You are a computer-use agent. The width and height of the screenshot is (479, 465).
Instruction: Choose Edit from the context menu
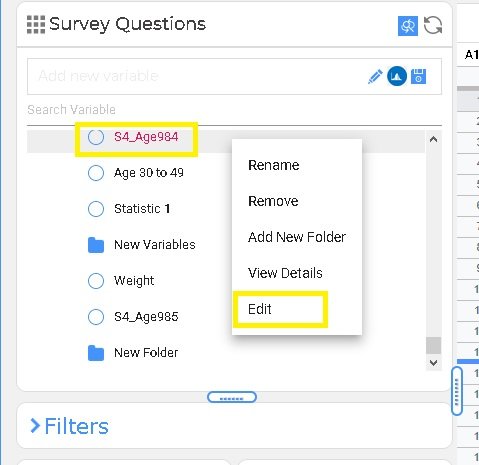pos(260,309)
